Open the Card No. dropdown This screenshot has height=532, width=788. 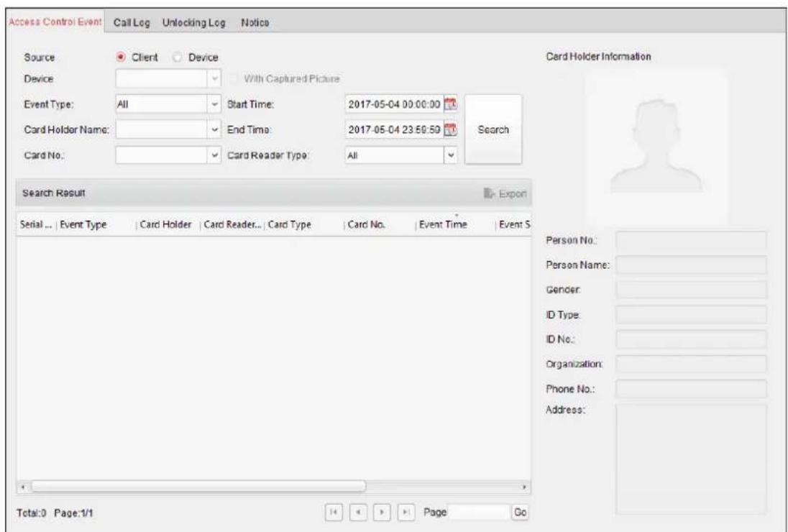(x=214, y=155)
